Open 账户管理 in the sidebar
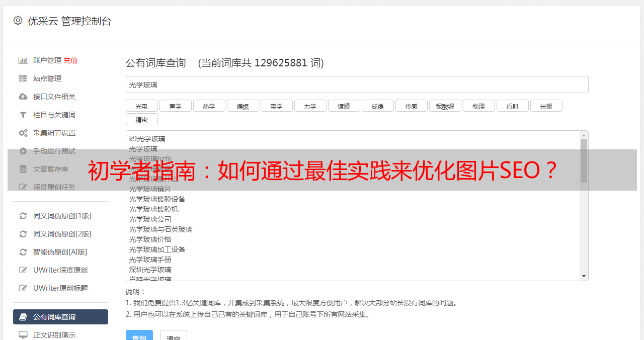 pos(47,60)
